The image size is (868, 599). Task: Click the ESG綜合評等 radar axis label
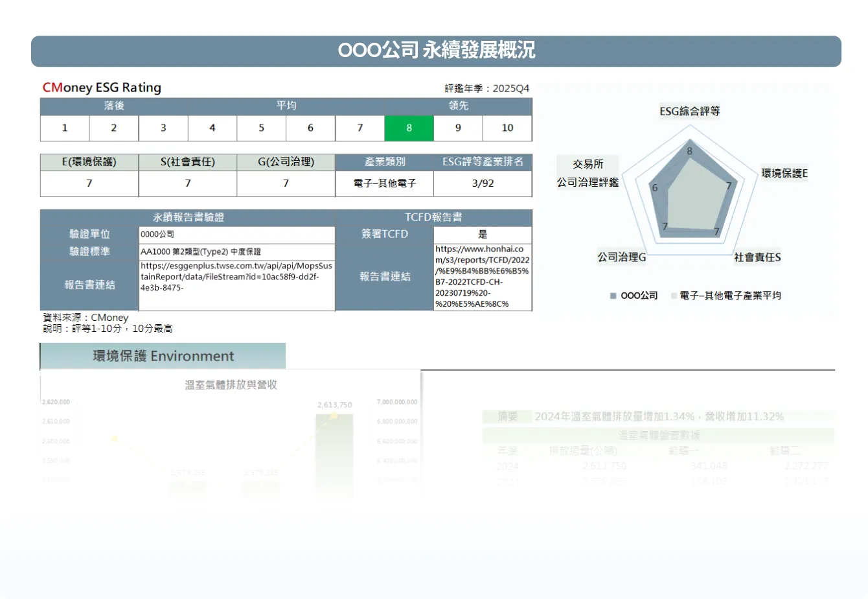point(690,112)
